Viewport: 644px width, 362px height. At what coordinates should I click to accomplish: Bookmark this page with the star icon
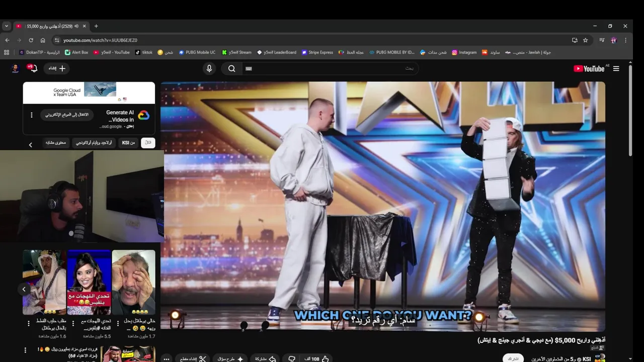click(x=585, y=40)
